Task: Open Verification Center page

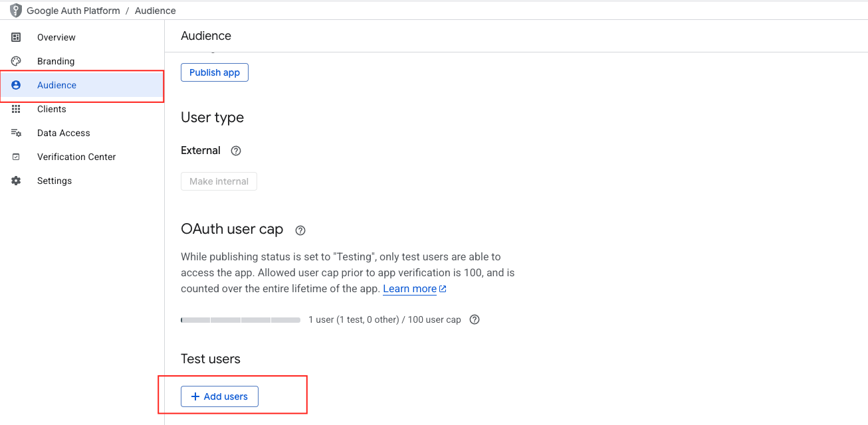Action: coord(76,157)
